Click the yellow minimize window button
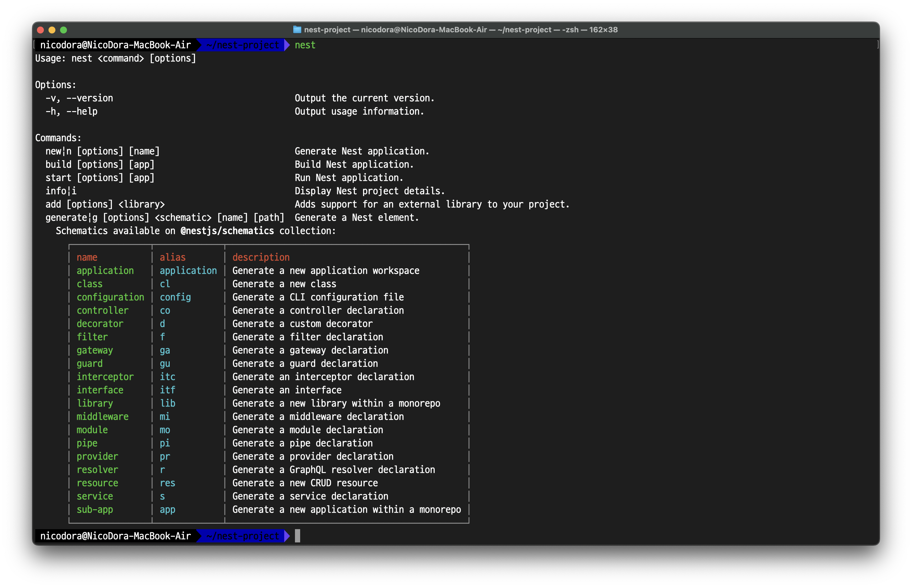 pos(52,30)
